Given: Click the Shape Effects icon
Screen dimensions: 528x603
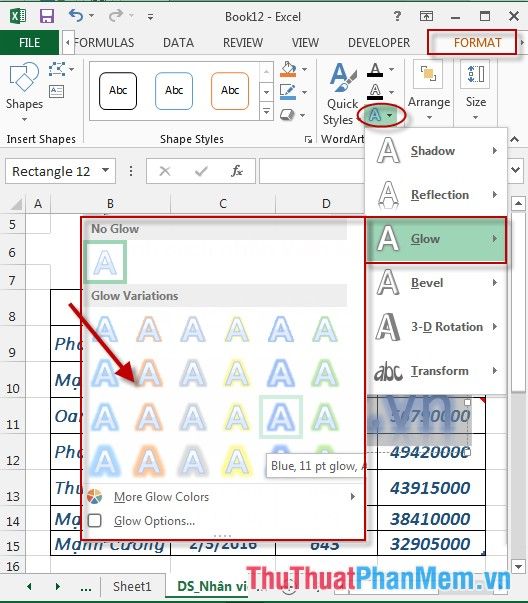Looking at the screenshot, I should (x=287, y=115).
